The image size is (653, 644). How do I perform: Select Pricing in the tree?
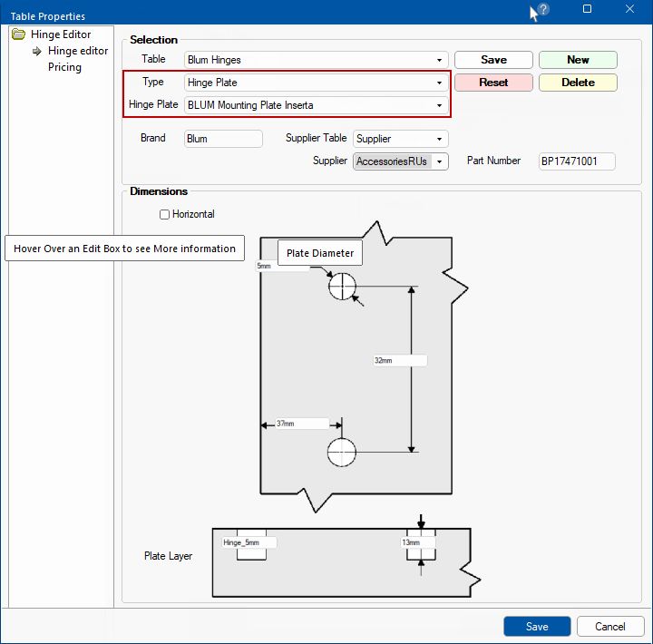pyautogui.click(x=64, y=67)
